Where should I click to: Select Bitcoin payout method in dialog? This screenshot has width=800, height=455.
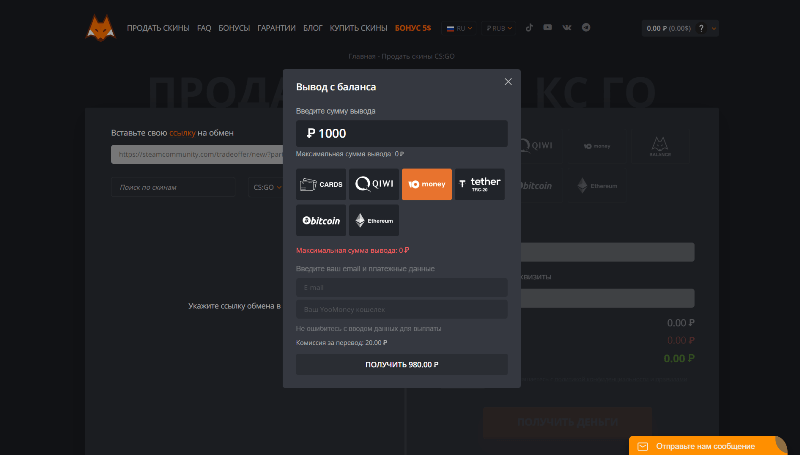click(x=321, y=220)
